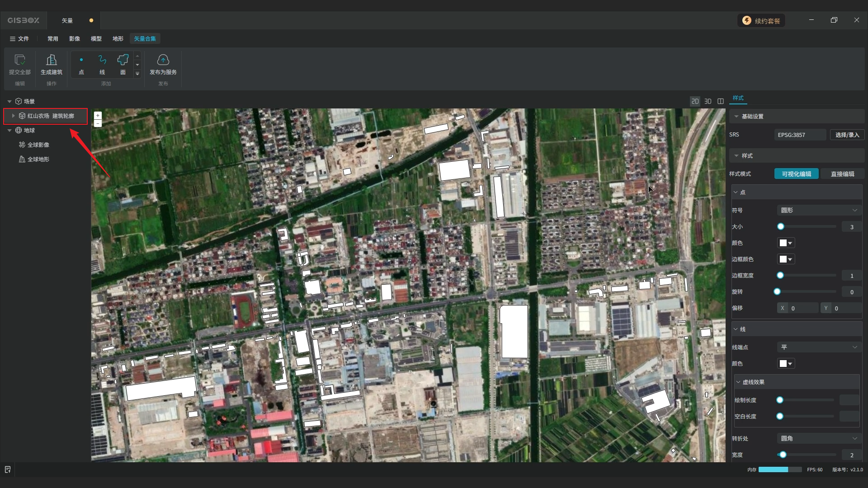The width and height of the screenshot is (868, 488).
Task: Open the 文件 menu
Action: pos(19,39)
